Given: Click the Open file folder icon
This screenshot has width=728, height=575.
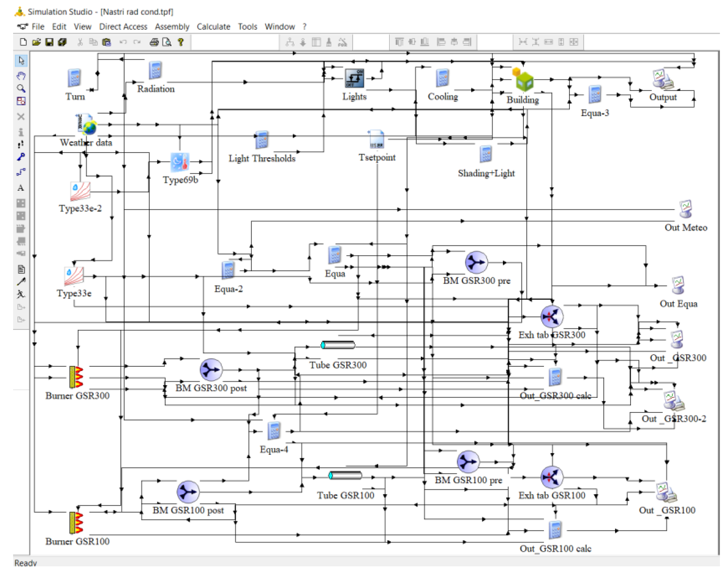Looking at the screenshot, I should (36, 42).
